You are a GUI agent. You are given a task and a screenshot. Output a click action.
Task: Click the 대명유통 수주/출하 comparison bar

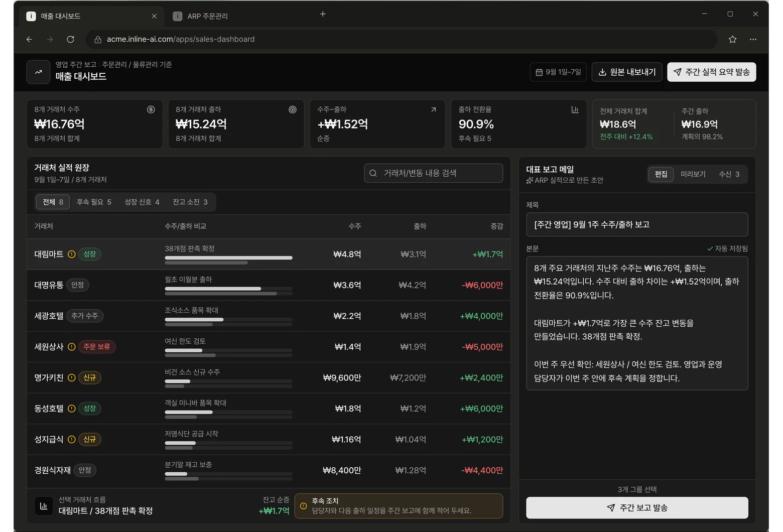(228, 291)
